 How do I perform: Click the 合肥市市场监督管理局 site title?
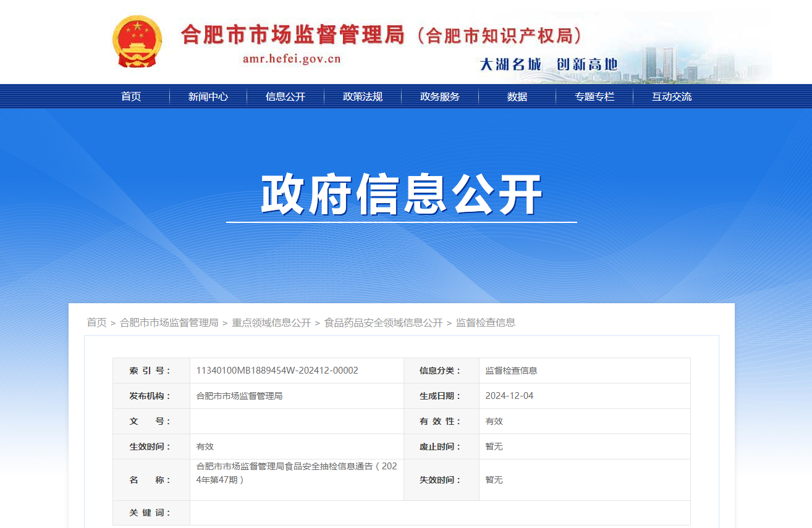coord(293,35)
